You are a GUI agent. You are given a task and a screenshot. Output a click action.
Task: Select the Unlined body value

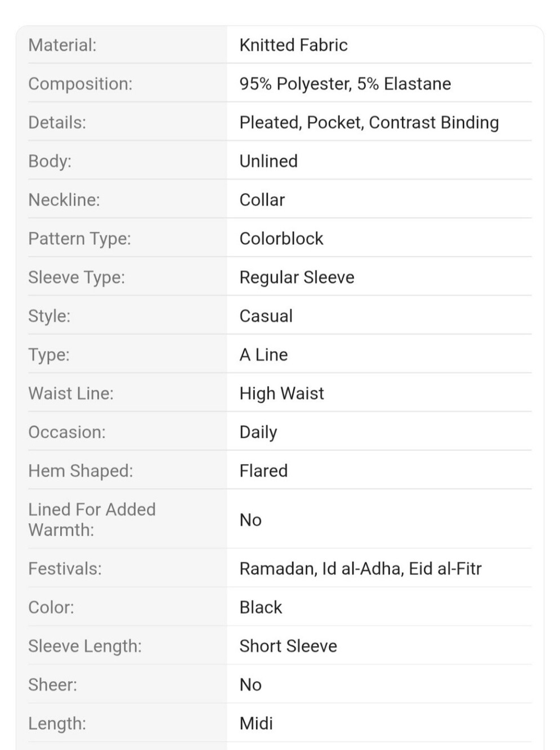(x=268, y=161)
